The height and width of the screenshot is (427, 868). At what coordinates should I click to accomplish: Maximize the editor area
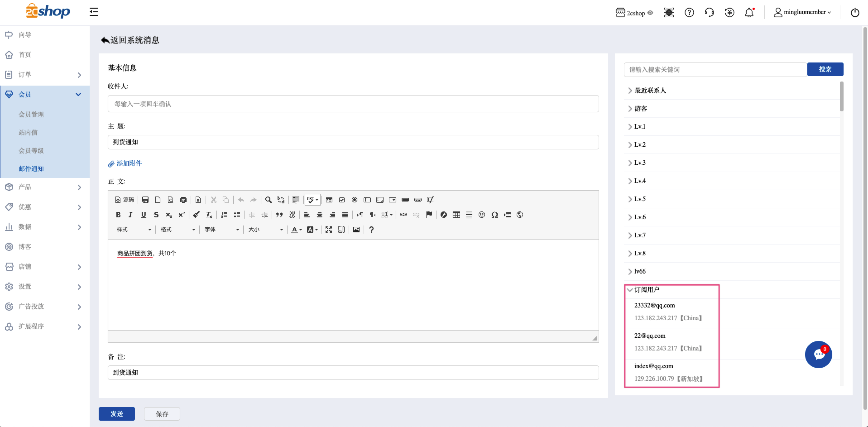tap(328, 230)
